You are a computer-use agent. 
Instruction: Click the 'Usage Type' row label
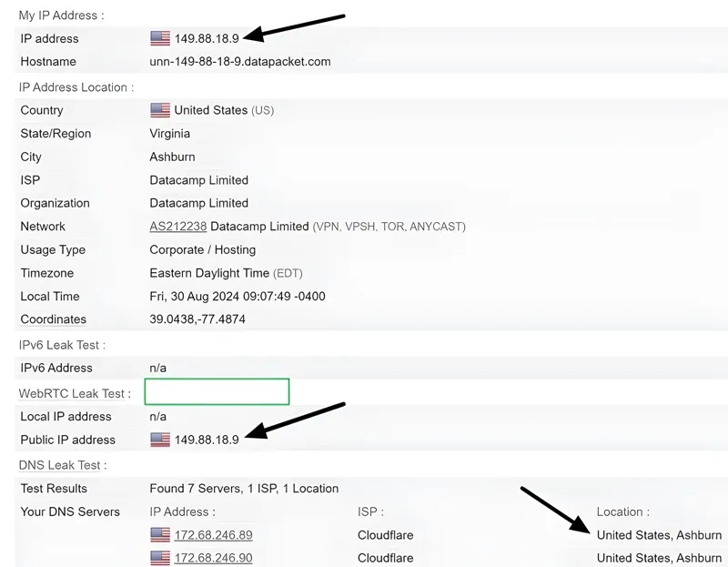(53, 250)
